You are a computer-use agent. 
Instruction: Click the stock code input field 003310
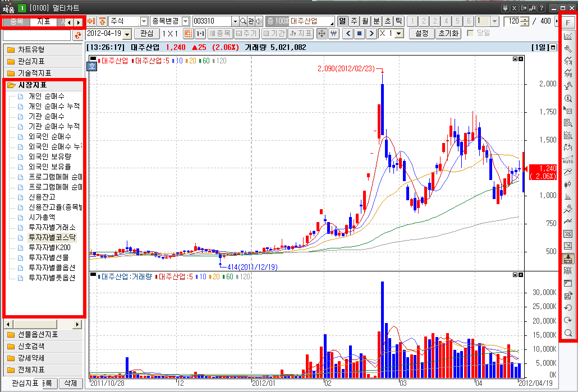pos(211,21)
